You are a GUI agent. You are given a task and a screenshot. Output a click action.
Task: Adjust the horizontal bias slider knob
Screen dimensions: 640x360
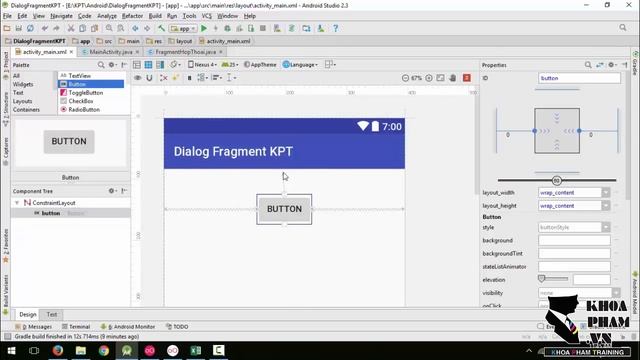pos(556,180)
